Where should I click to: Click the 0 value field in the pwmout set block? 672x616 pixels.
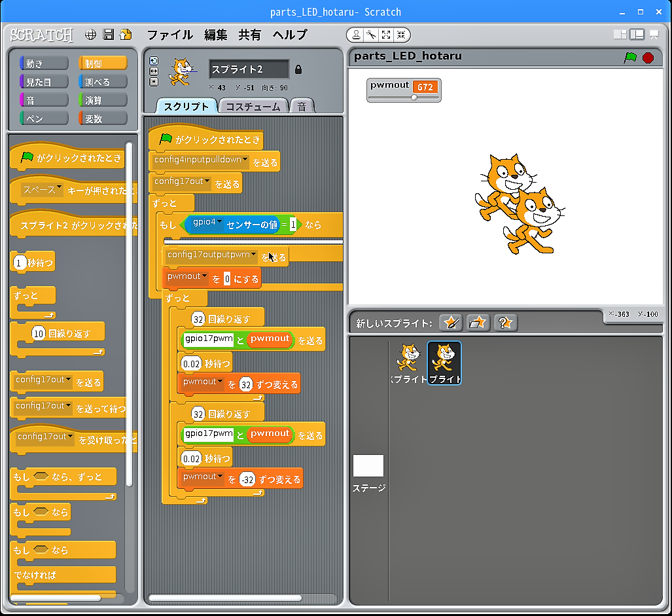[x=227, y=279]
